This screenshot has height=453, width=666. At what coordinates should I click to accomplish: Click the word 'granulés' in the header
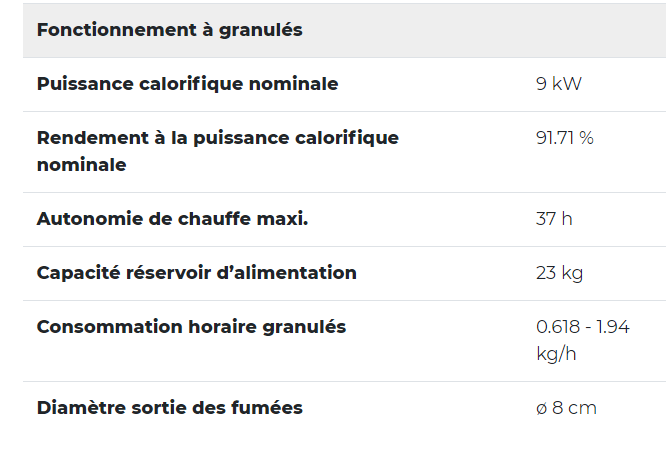point(262,30)
